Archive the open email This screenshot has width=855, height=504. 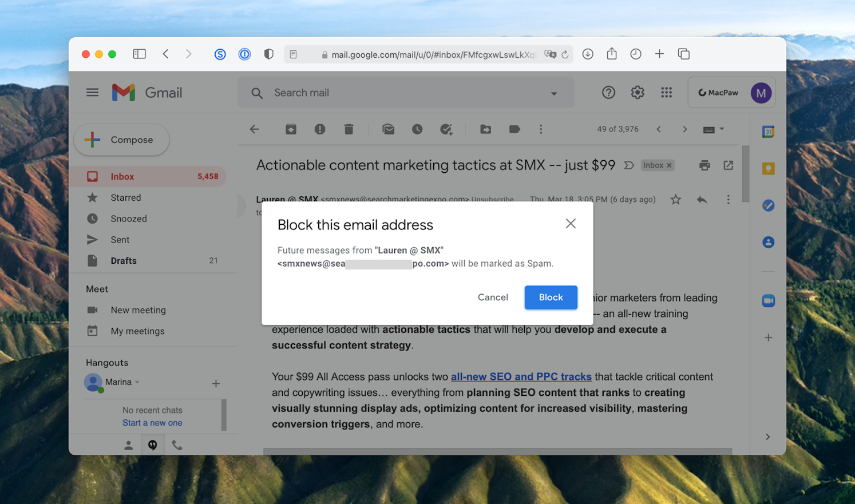click(291, 129)
